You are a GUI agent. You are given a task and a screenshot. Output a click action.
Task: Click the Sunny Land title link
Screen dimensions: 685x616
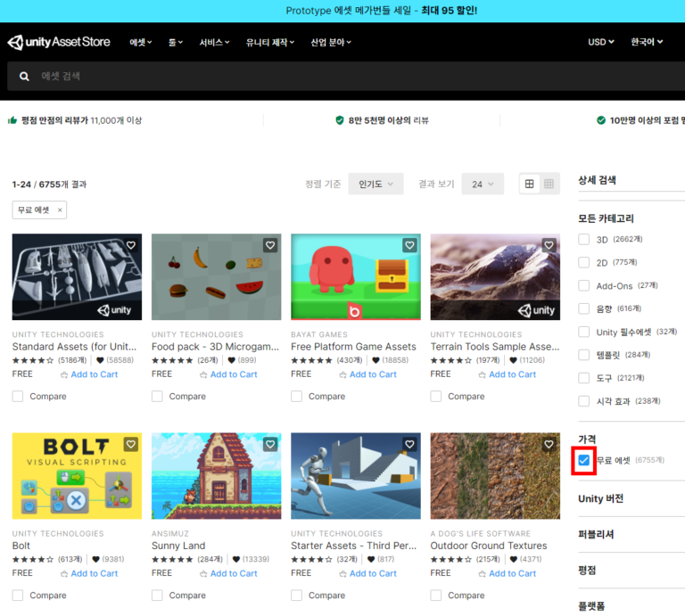point(178,546)
